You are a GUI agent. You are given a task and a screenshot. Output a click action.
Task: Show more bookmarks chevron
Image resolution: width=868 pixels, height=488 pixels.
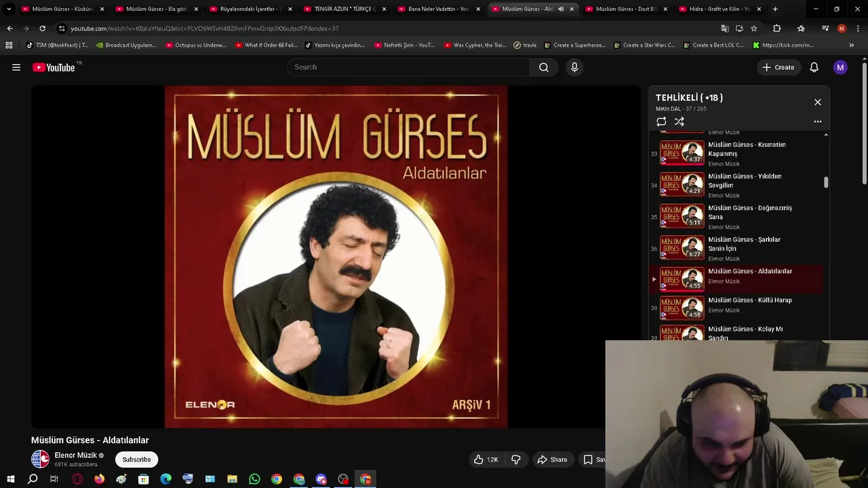coord(852,45)
